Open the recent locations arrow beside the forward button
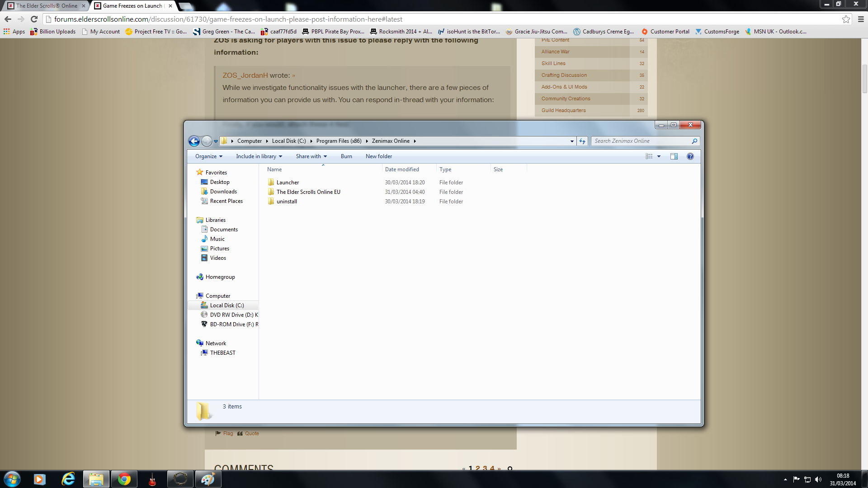 tap(216, 141)
